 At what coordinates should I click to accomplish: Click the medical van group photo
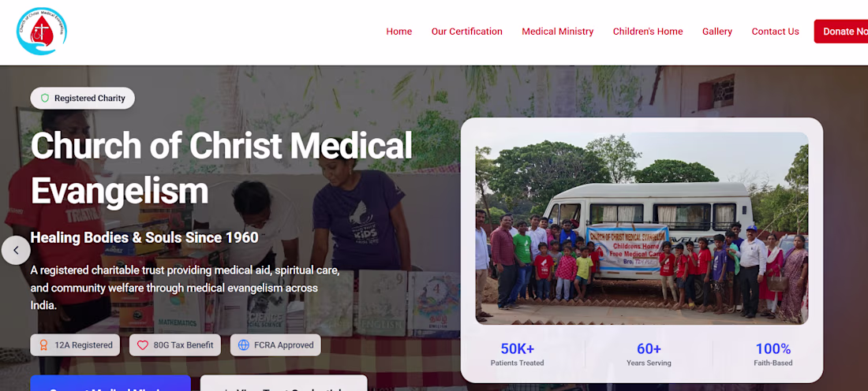click(642, 228)
